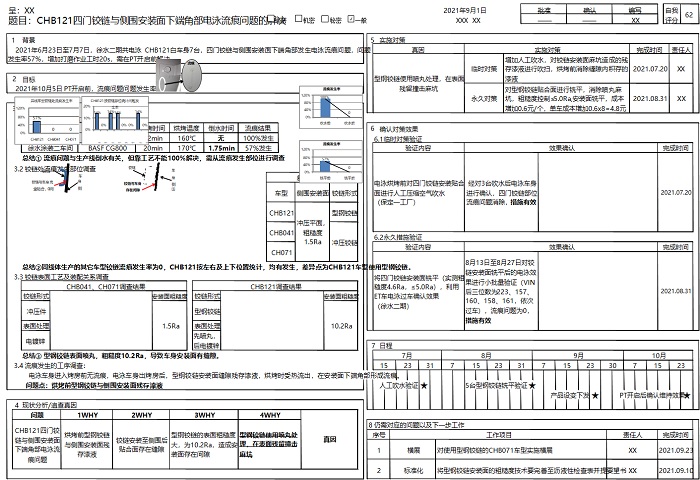Click the 8月 month header
This screenshot has height=480, width=700.
486,355
